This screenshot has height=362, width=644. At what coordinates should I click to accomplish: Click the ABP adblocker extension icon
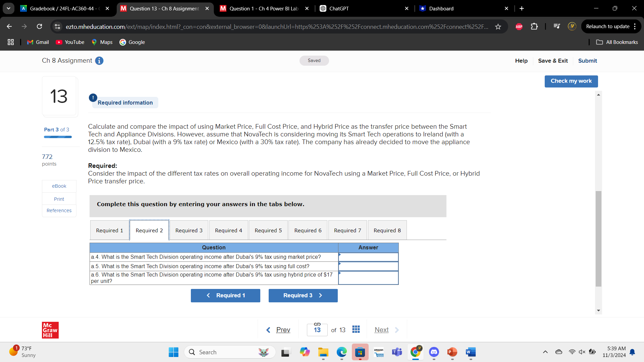[x=519, y=26]
